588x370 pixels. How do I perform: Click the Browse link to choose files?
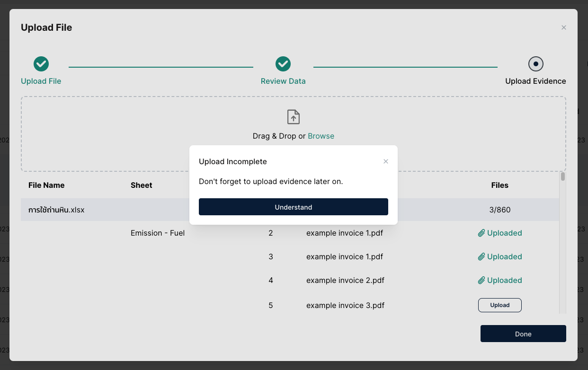321,136
